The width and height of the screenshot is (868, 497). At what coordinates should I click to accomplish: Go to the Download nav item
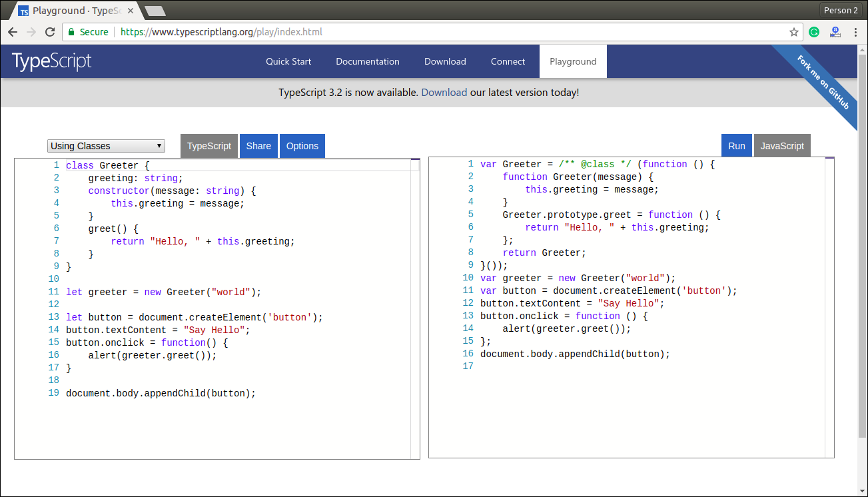pyautogui.click(x=445, y=61)
